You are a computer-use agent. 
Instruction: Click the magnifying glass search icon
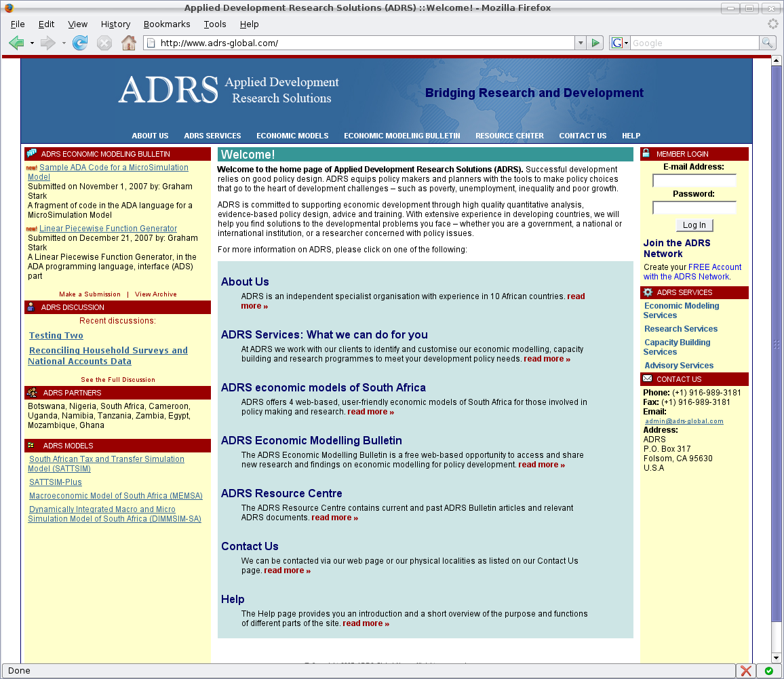[768, 42]
